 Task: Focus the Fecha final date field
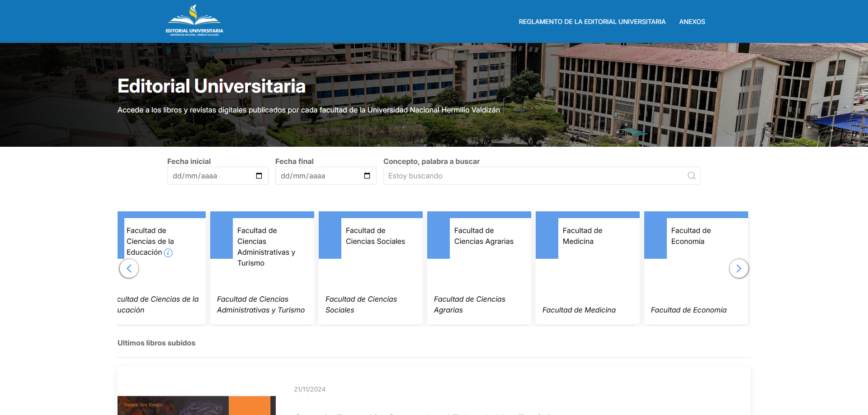316,176
